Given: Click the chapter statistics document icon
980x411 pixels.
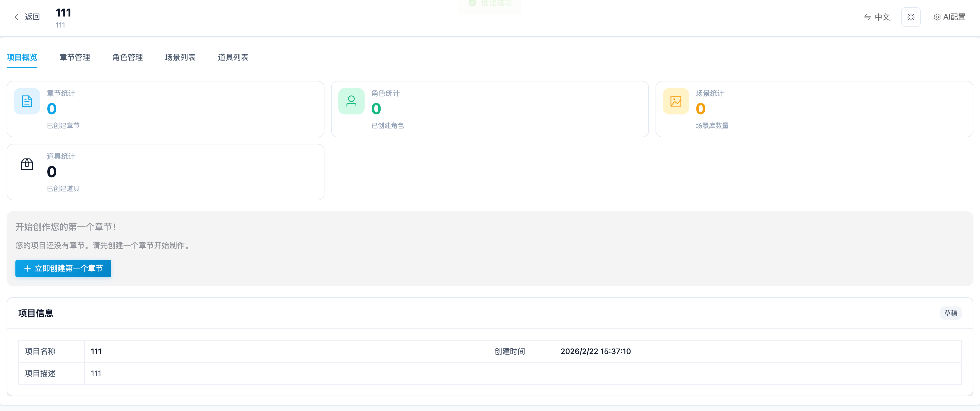Looking at the screenshot, I should 27,101.
